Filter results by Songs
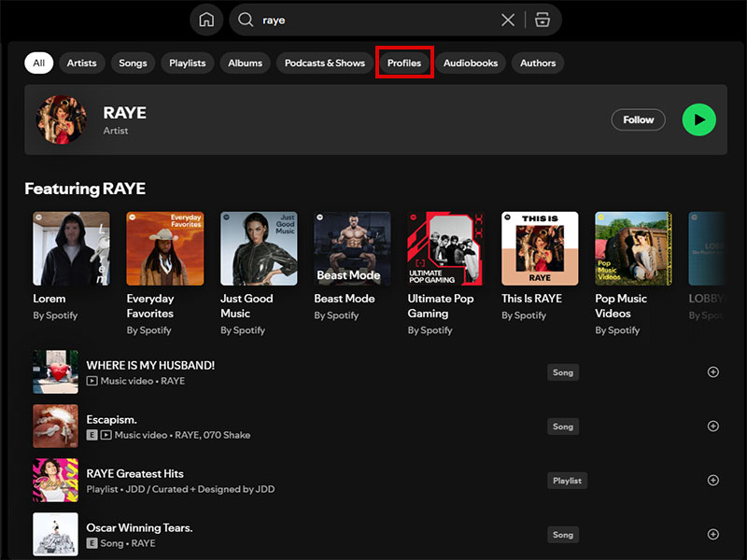 [133, 63]
